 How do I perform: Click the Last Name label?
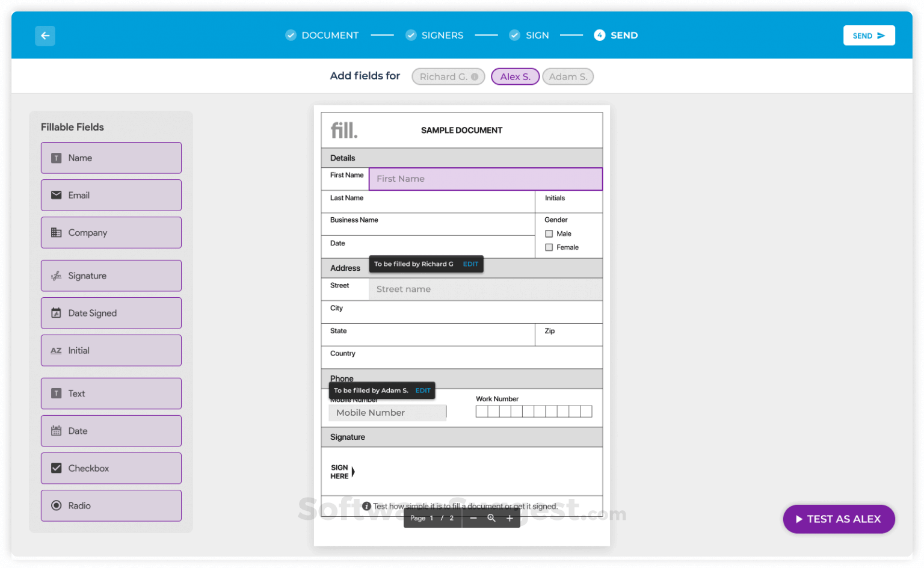pos(346,198)
